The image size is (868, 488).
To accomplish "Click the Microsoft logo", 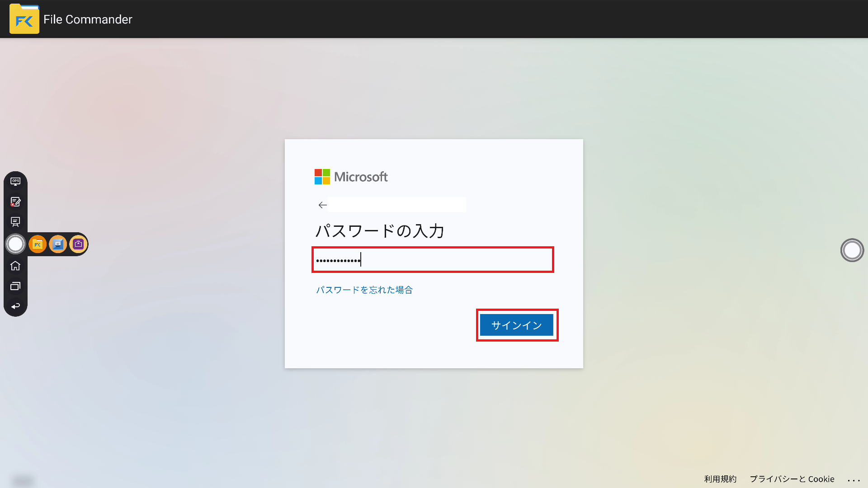I will (x=351, y=177).
